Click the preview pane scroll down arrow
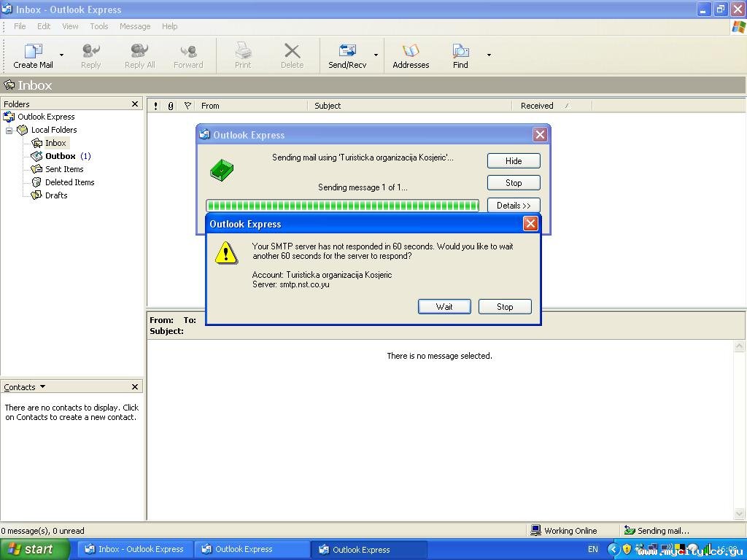Image resolution: width=747 pixels, height=560 pixels. 740,513
